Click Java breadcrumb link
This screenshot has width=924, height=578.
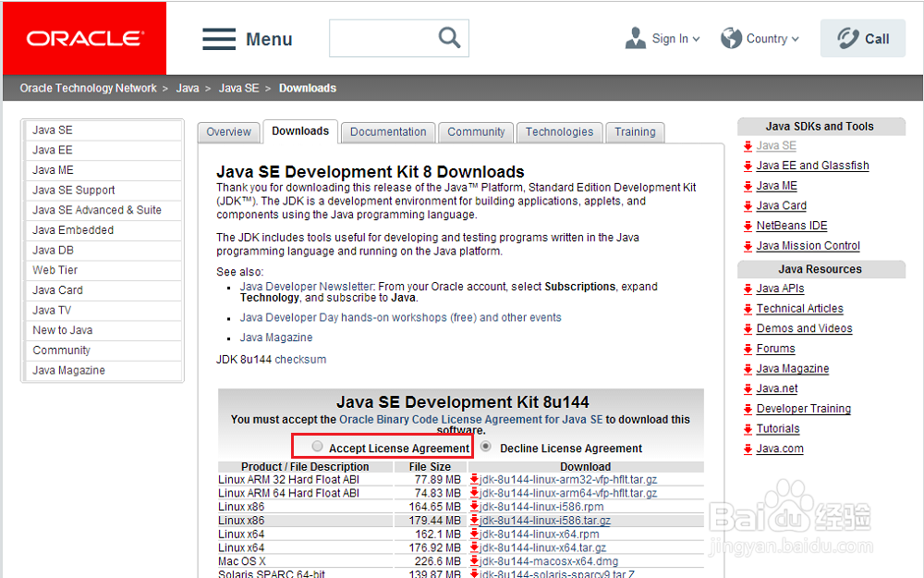[x=188, y=88]
